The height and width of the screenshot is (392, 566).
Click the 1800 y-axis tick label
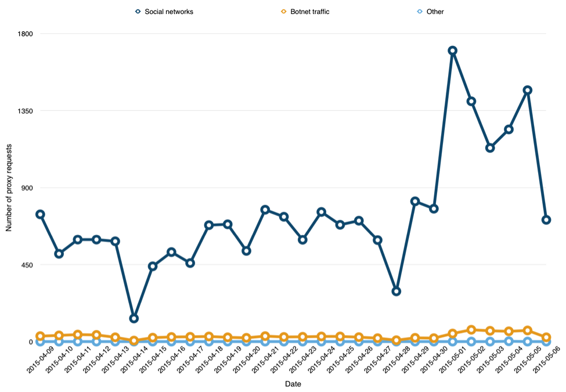[x=26, y=34]
